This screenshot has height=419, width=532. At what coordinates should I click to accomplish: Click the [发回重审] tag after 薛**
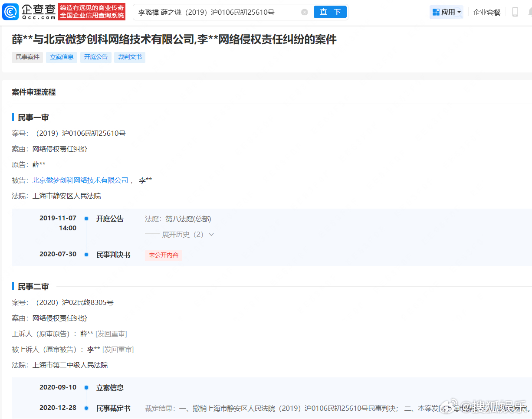pyautogui.click(x=111, y=334)
